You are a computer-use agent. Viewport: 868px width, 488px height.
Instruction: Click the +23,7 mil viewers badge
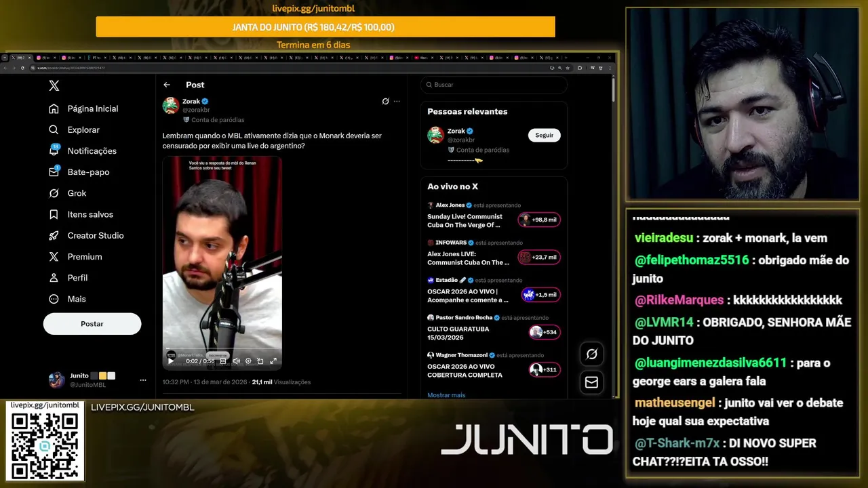540,258
